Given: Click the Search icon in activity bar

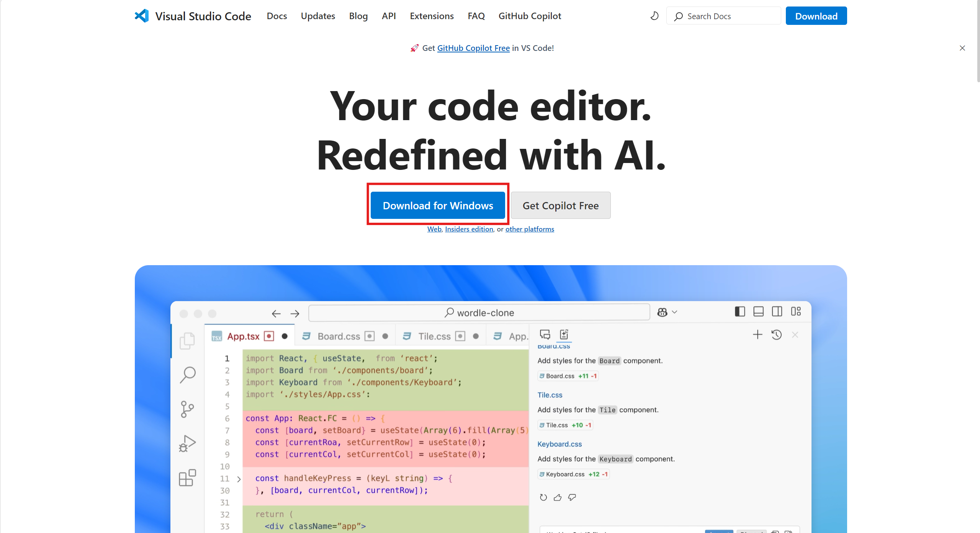Looking at the screenshot, I should 188,374.
